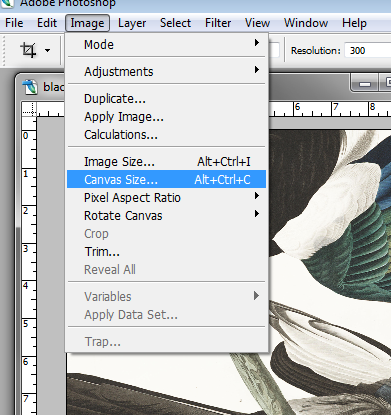Open the Window menu

click(x=306, y=23)
